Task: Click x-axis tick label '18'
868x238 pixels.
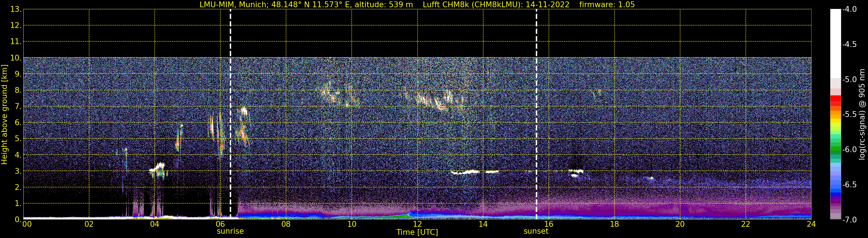Action: tap(615, 224)
